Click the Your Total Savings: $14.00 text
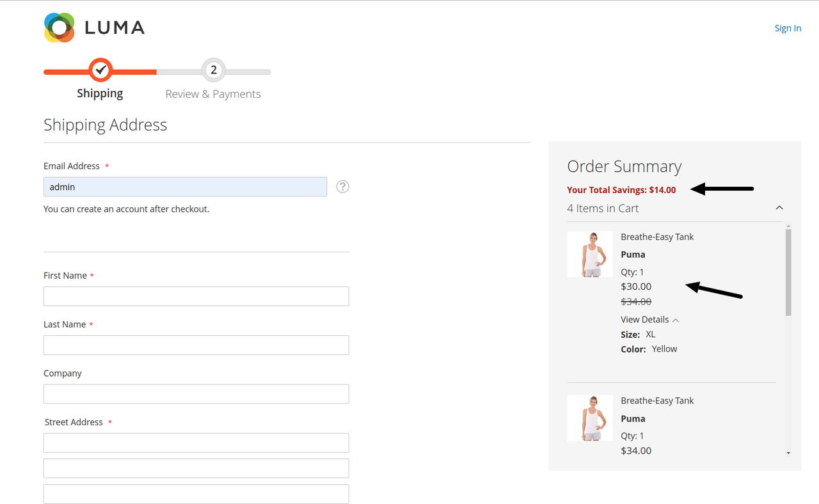Image resolution: width=819 pixels, height=504 pixels. (621, 190)
